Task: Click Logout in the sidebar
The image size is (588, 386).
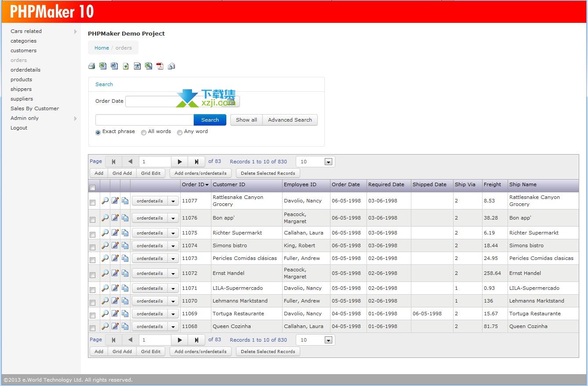Action: (x=19, y=128)
